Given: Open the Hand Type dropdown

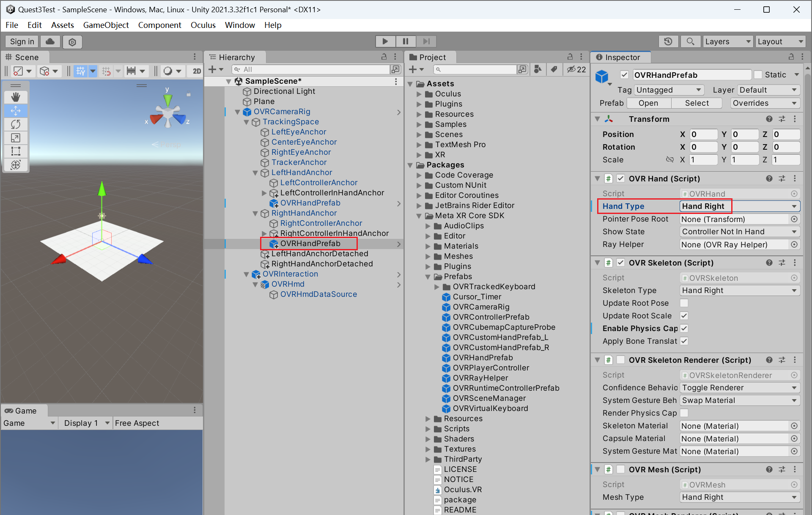Looking at the screenshot, I should coord(740,206).
